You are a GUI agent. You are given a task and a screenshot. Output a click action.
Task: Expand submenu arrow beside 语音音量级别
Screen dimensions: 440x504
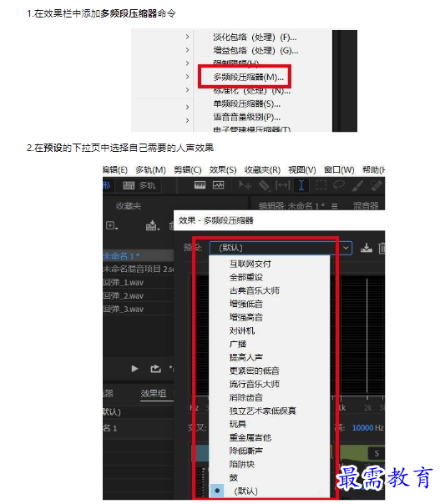click(x=187, y=120)
